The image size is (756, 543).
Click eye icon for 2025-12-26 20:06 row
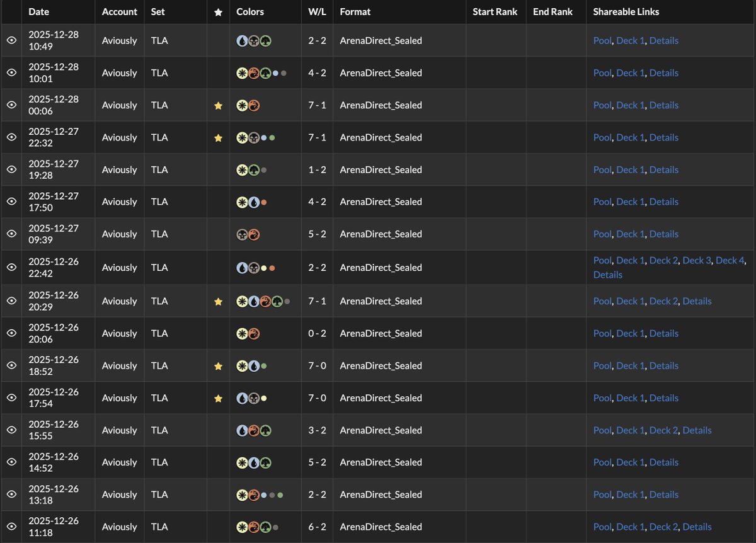pos(11,333)
